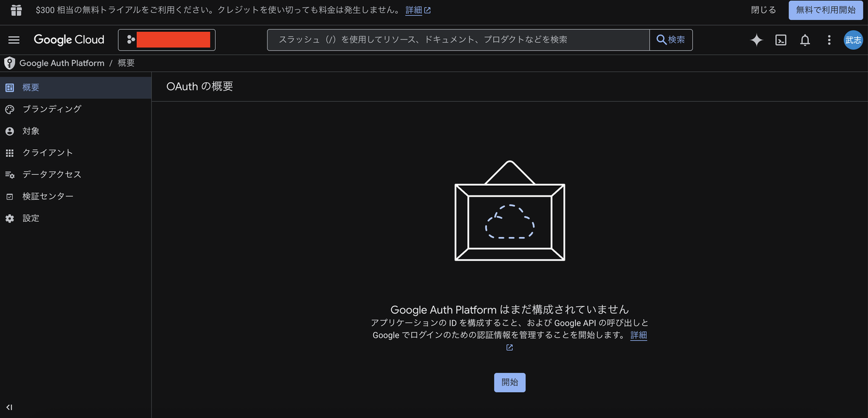
Task: Open the Google Auth Platform breadcrumb
Action: (61, 63)
